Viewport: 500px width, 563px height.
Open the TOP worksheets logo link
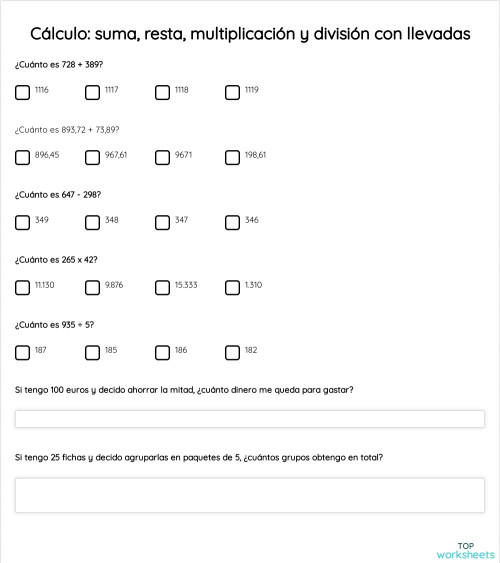[x=466, y=550]
